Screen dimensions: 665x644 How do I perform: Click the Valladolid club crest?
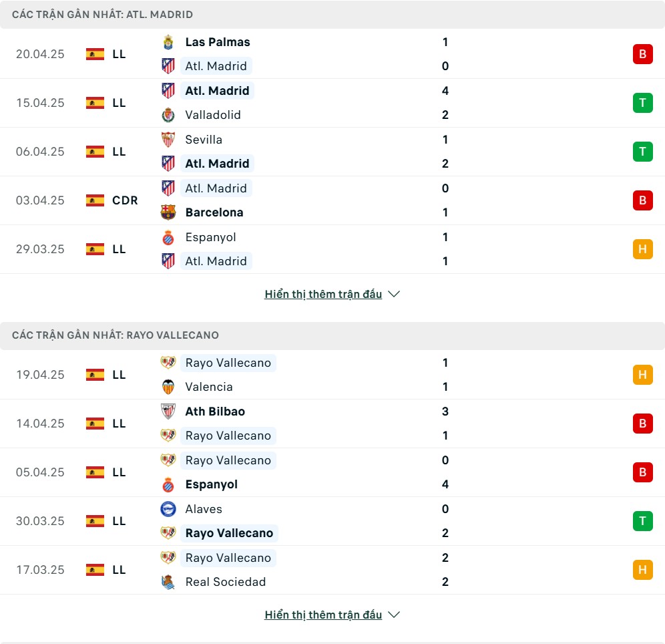tap(168, 115)
